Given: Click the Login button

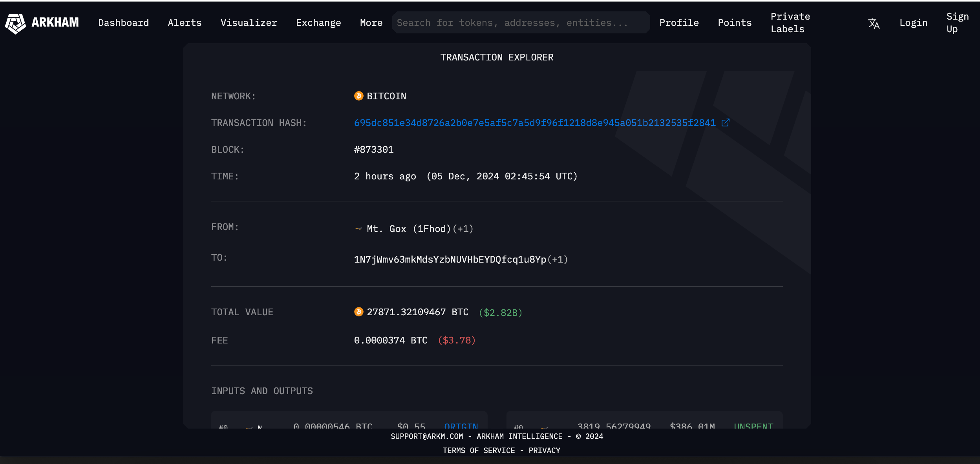Looking at the screenshot, I should [x=913, y=23].
